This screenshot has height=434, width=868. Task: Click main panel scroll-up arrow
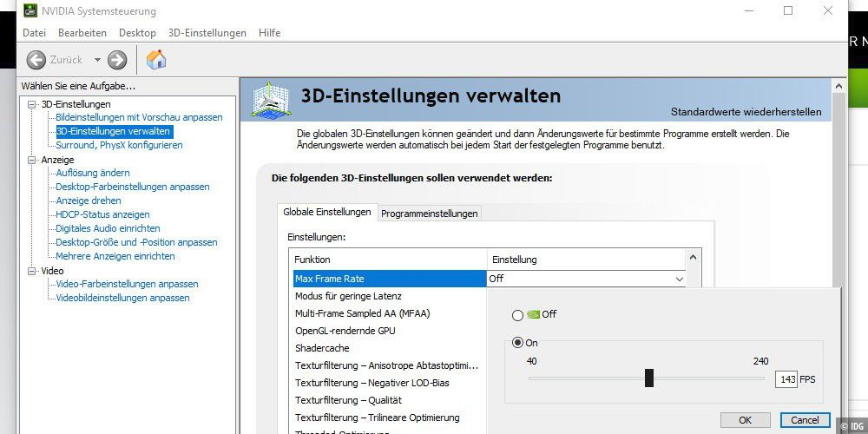coord(838,86)
